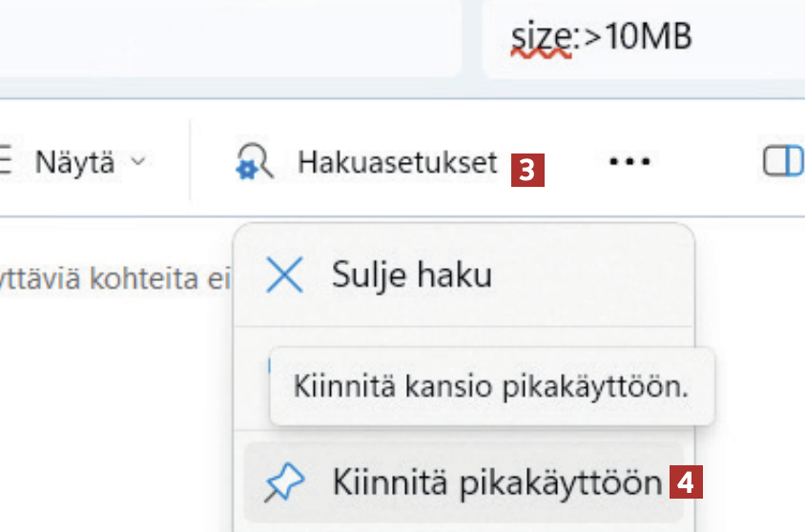Click the red number 3 badge
Image resolution: width=805 pixels, height=532 pixels.
point(527,169)
